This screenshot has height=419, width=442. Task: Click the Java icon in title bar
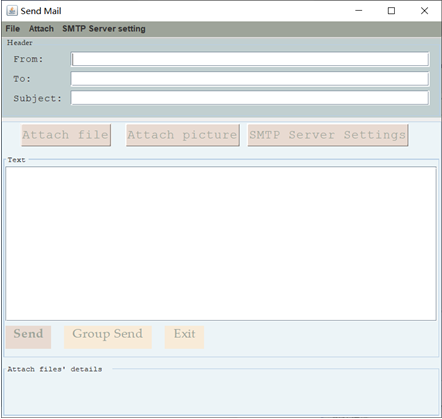click(x=12, y=11)
